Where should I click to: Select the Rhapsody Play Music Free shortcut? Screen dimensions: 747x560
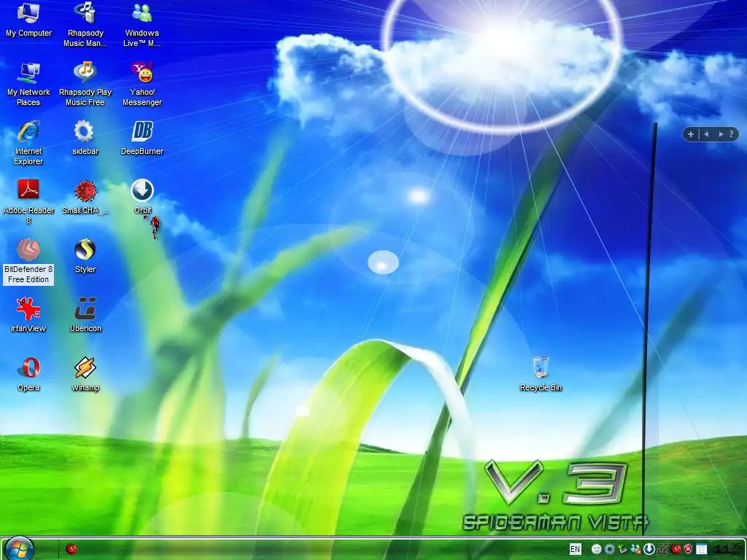point(85,84)
